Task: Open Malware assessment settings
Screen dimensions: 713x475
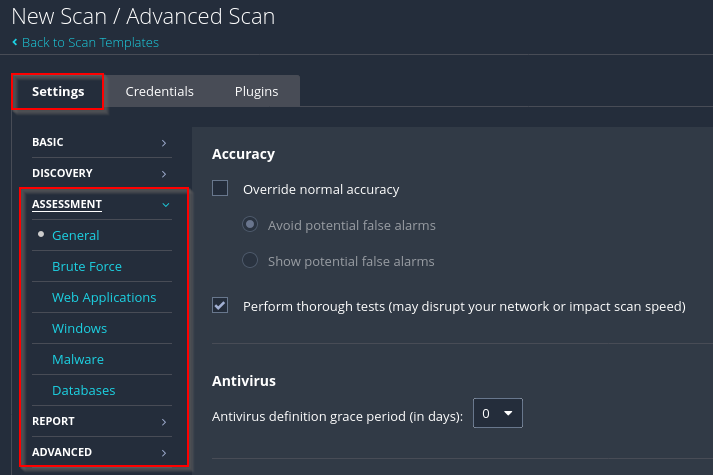Action: click(x=78, y=360)
